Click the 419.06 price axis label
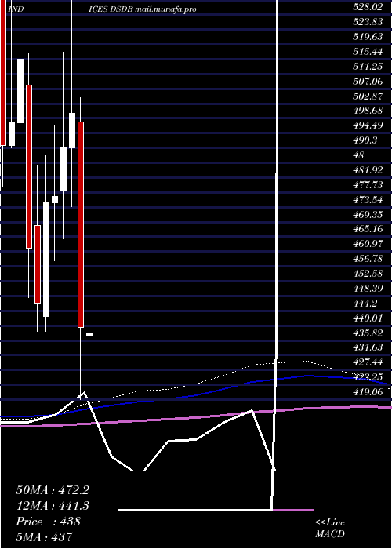Screen dimensions: 392x549 368,392
